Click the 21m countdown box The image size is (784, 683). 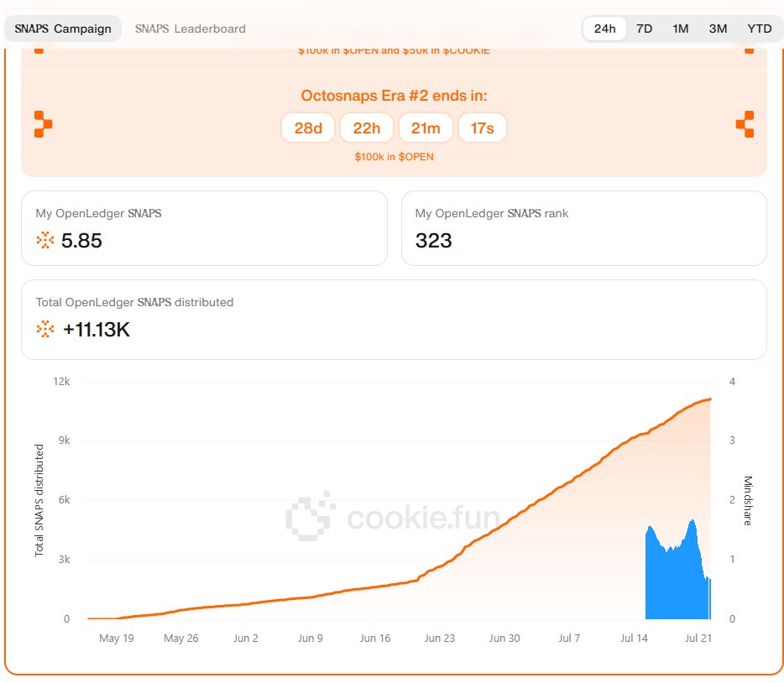click(x=426, y=128)
